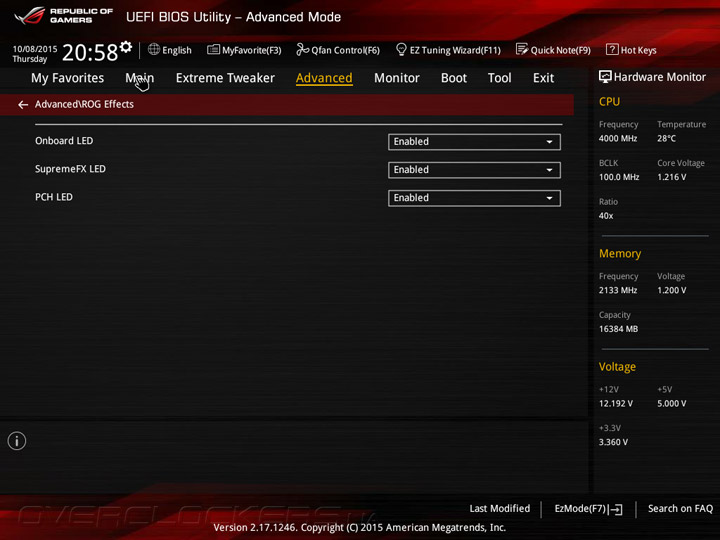
Task: Click the 40x ratio value
Action: coord(606,215)
